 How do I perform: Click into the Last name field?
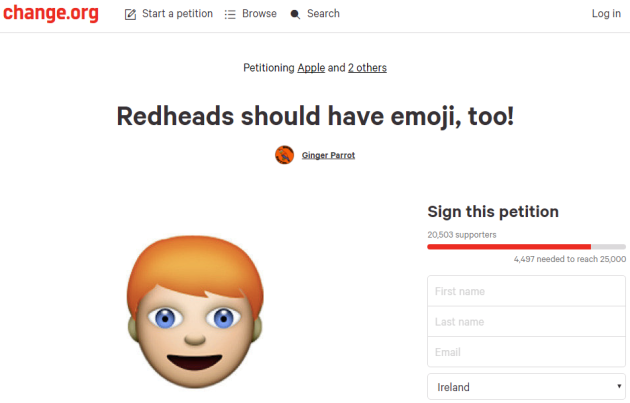coord(526,322)
